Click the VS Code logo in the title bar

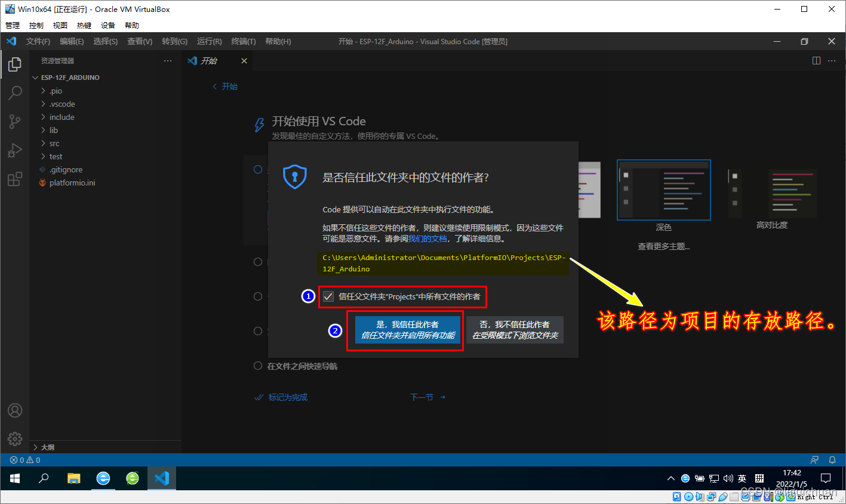click(11, 41)
